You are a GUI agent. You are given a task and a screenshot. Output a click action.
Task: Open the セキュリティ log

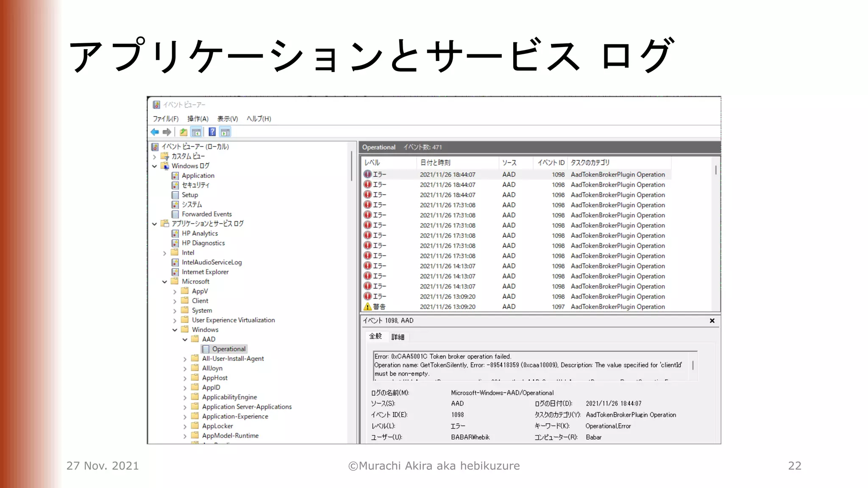195,185
